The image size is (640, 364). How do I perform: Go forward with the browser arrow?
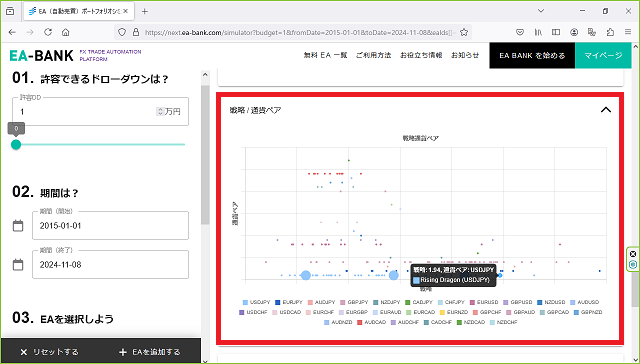pyautogui.click(x=30, y=32)
